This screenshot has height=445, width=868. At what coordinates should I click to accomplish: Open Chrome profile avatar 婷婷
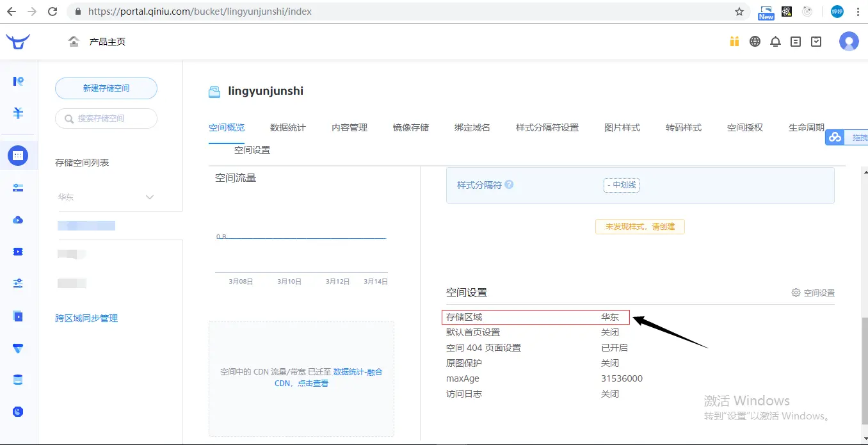tap(837, 12)
